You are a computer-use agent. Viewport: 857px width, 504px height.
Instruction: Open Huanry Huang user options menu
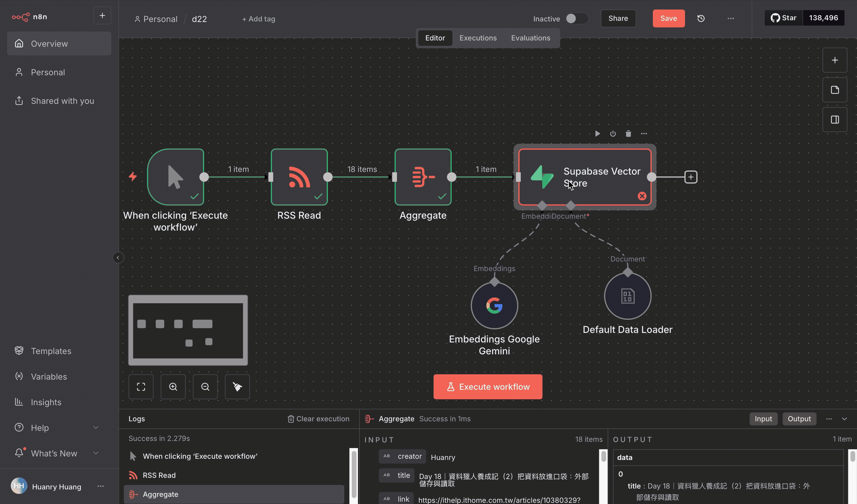click(100, 486)
